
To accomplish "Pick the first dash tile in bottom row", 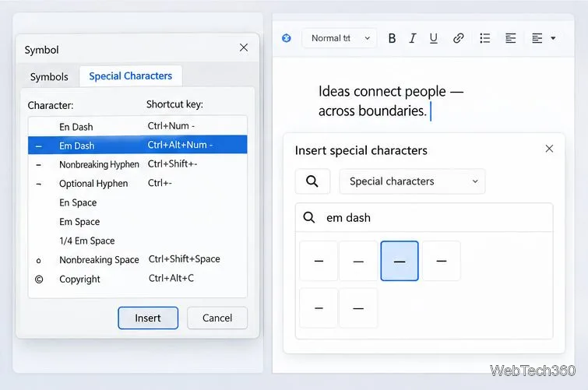I will click(319, 308).
